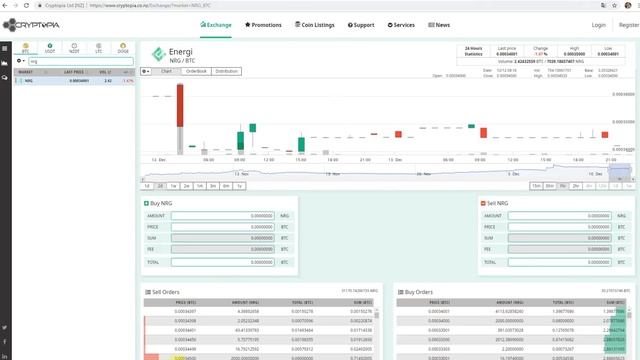Select the NRG market row
The width and height of the screenshot is (640, 360).
(74, 81)
